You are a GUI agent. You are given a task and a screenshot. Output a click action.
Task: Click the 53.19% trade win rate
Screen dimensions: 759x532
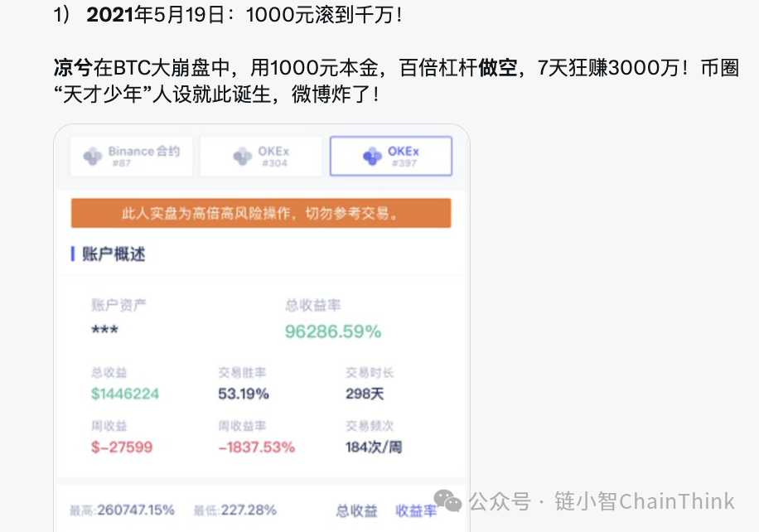244,393
